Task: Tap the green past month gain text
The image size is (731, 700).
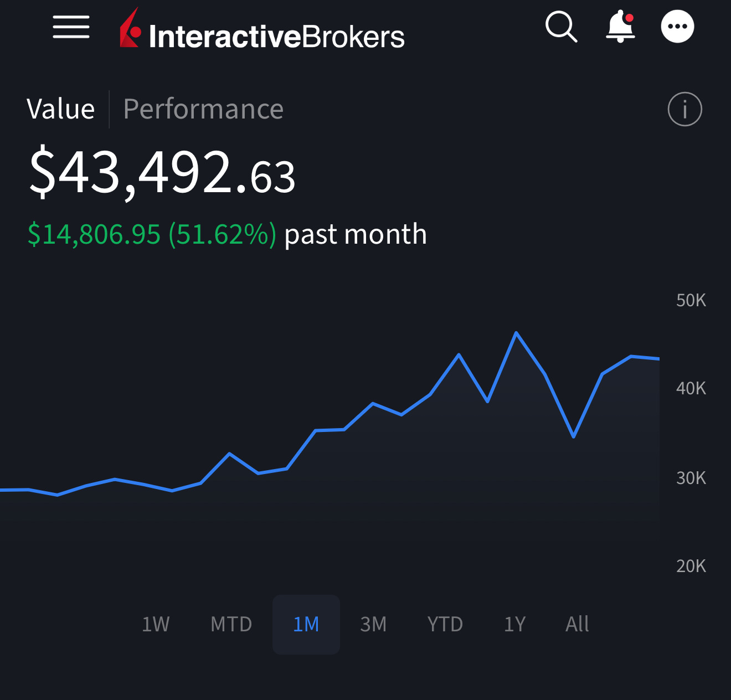Action: [x=152, y=234]
